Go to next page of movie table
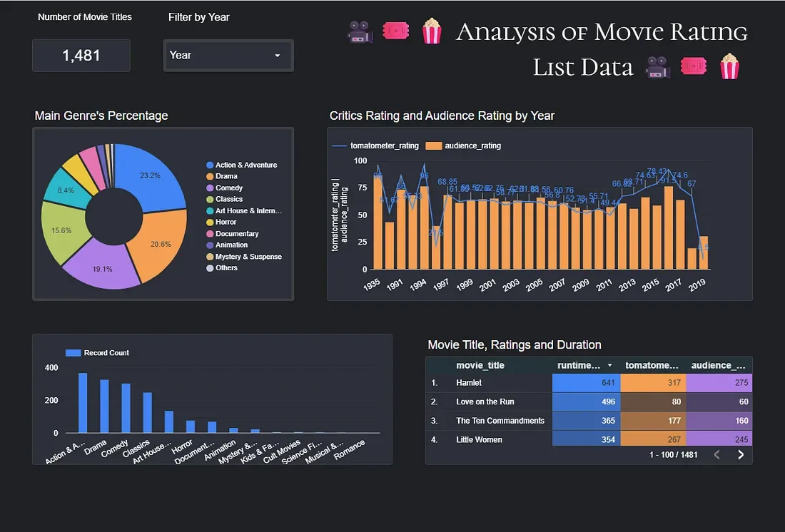The image size is (785, 532). pyautogui.click(x=741, y=454)
